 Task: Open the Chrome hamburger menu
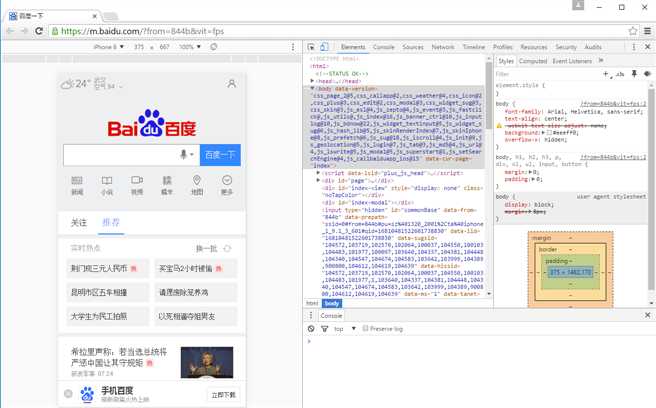coord(647,31)
